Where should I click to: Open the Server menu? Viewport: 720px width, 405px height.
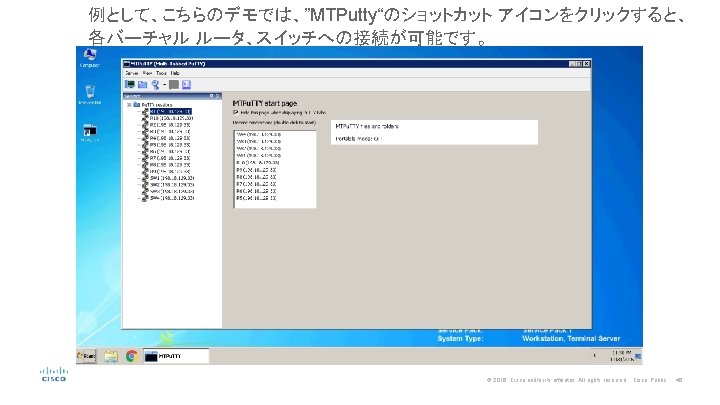point(131,73)
